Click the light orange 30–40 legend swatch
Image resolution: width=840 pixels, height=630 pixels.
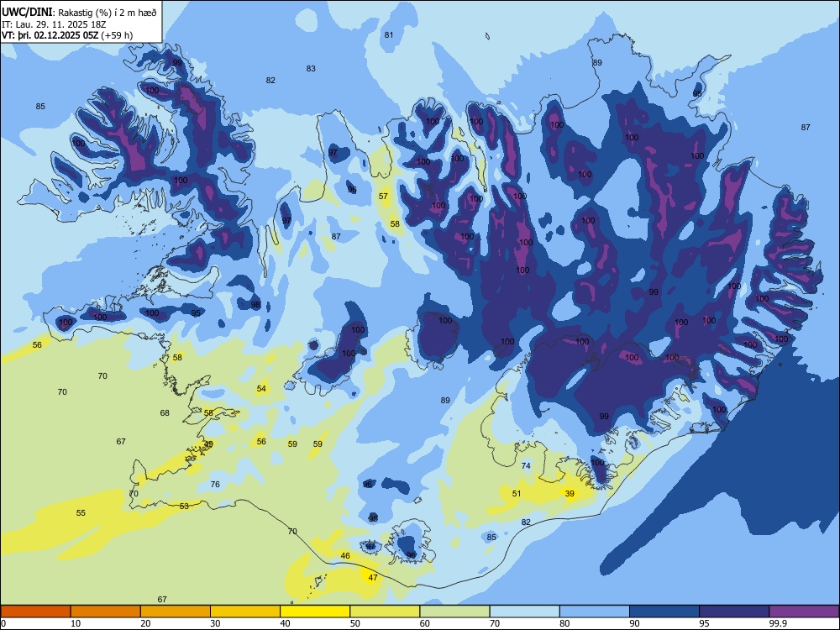pos(245,612)
